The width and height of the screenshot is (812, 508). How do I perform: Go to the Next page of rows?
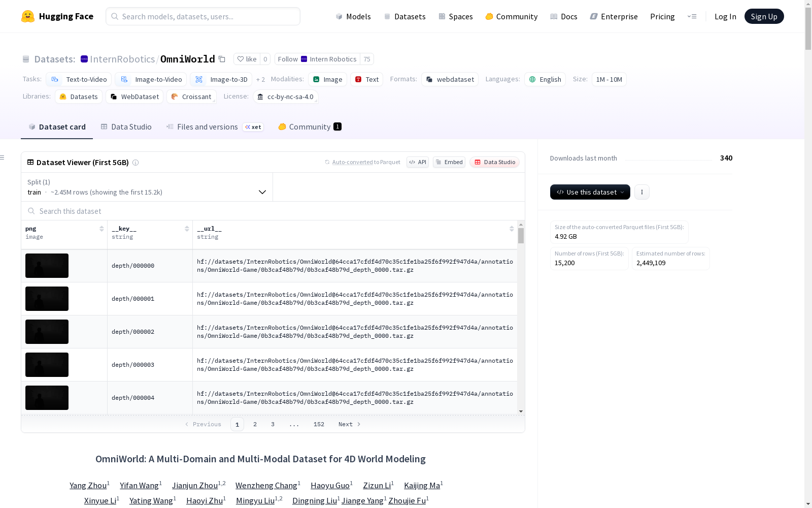coord(350,424)
